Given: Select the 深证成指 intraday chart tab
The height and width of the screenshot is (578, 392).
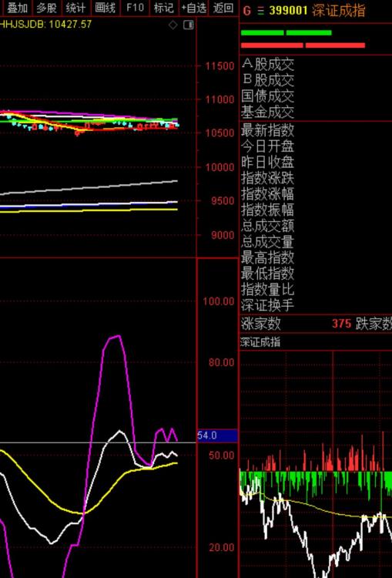Looking at the screenshot, I should pyautogui.click(x=260, y=341).
